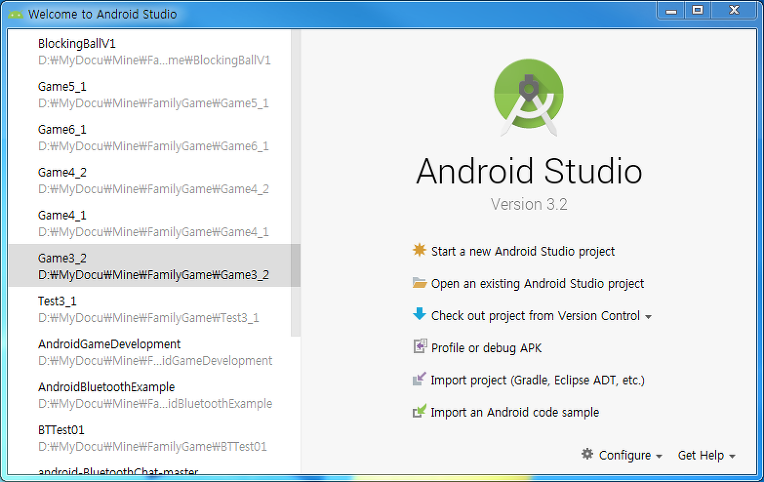The image size is (764, 482).
Task: Choose Profile or debug APK
Action: (x=486, y=348)
